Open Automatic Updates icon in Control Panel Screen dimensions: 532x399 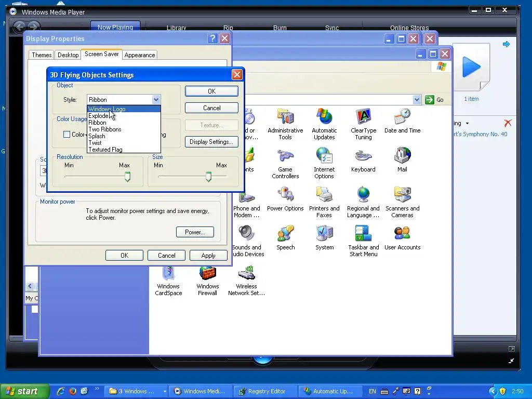click(x=324, y=124)
